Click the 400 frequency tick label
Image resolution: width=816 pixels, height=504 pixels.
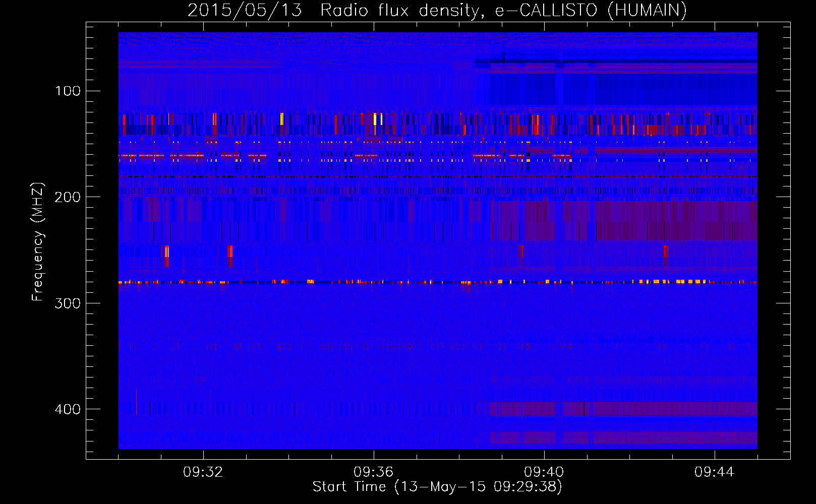68,409
